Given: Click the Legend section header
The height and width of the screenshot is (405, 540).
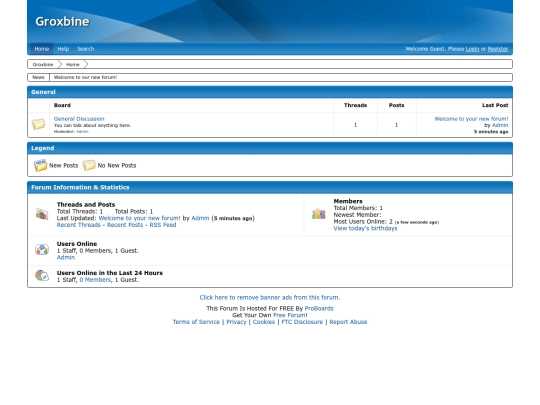Looking at the screenshot, I should point(270,148).
